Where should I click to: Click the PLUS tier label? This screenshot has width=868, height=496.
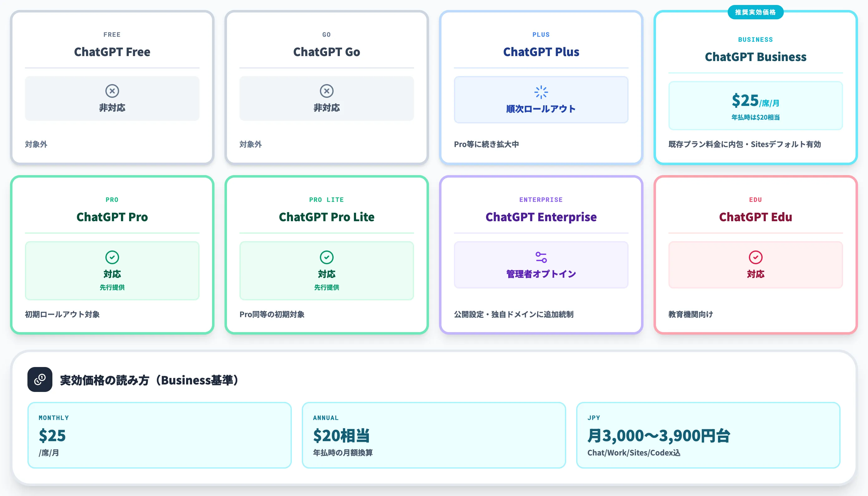(x=541, y=34)
